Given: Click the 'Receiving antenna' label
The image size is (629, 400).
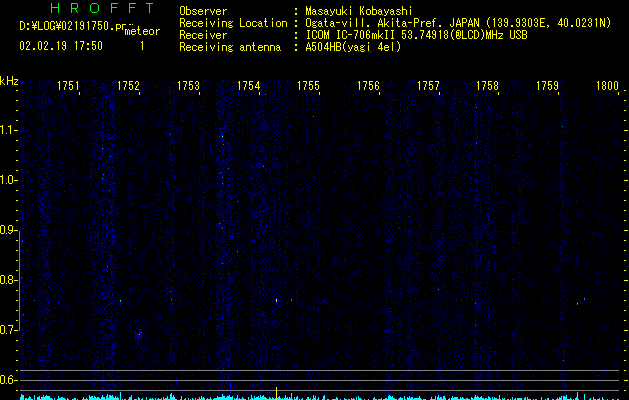Looking at the screenshot, I should point(230,47).
